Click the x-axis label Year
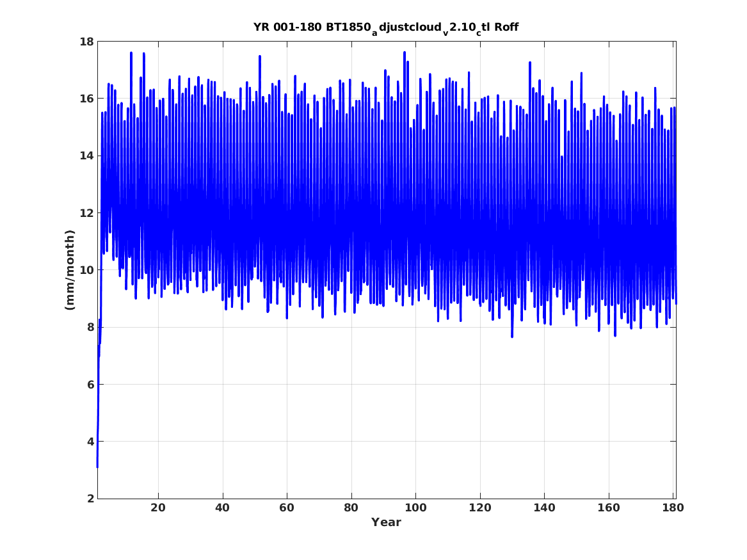747x560 pixels. point(387,522)
